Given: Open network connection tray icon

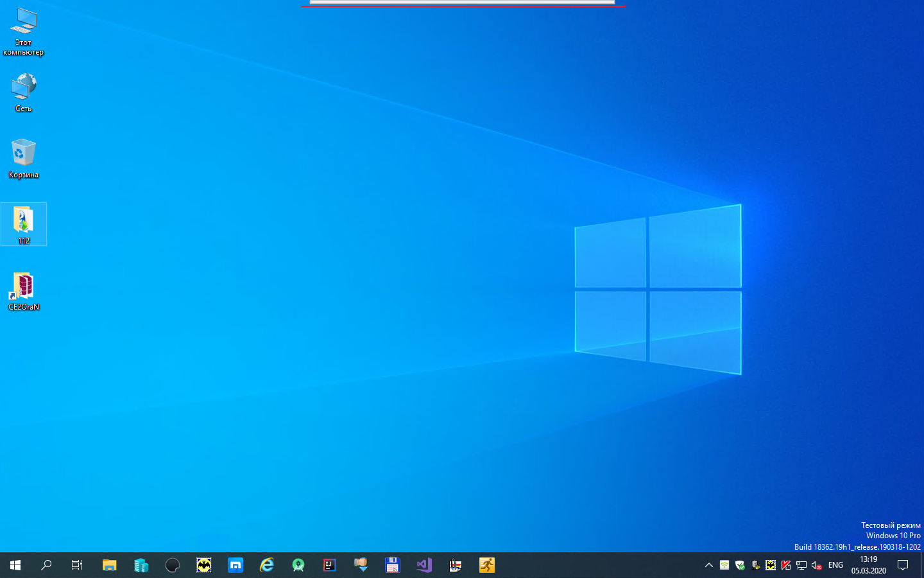Looking at the screenshot, I should point(801,565).
